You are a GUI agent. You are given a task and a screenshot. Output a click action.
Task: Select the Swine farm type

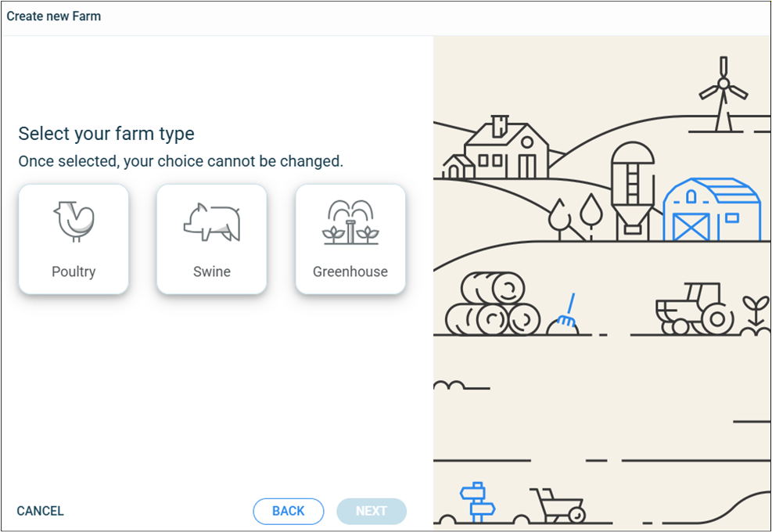coord(212,239)
